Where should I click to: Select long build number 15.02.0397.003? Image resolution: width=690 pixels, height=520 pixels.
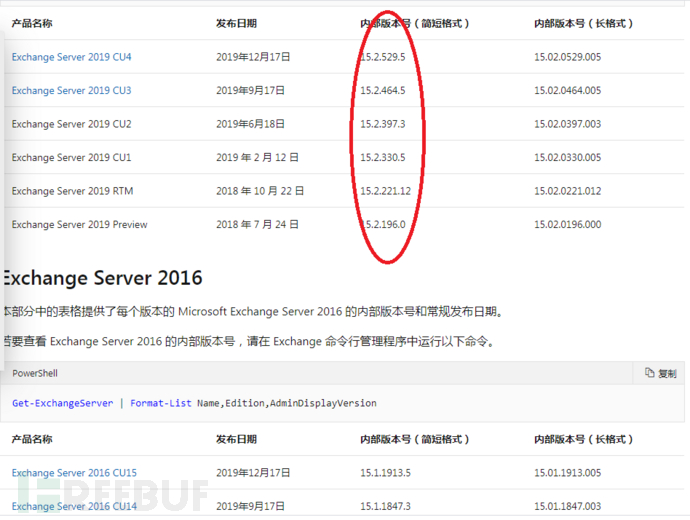568,124
